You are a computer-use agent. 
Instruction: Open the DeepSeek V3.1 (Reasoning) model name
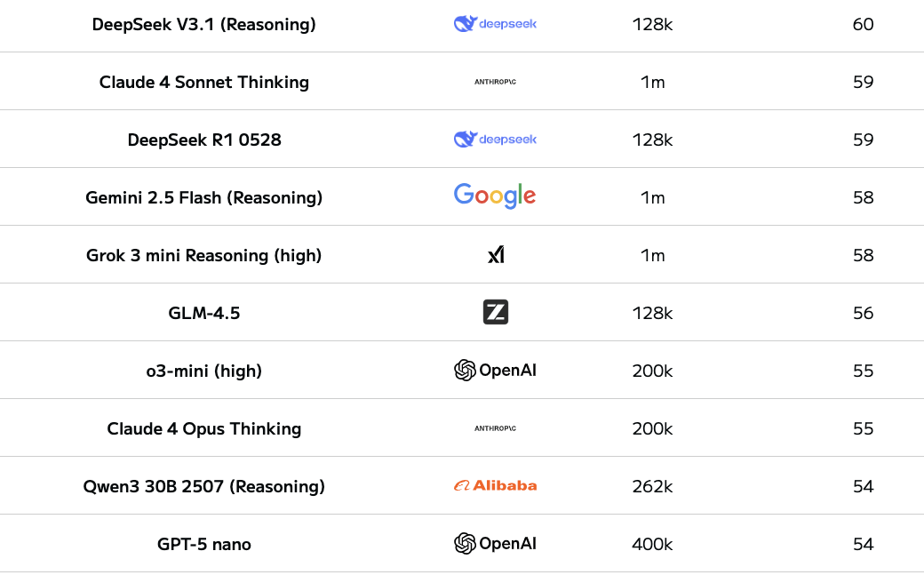(x=204, y=25)
